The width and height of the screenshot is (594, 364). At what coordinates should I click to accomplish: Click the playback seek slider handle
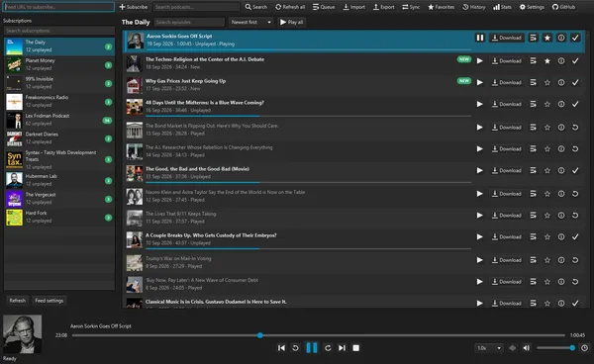pyautogui.click(x=259, y=335)
